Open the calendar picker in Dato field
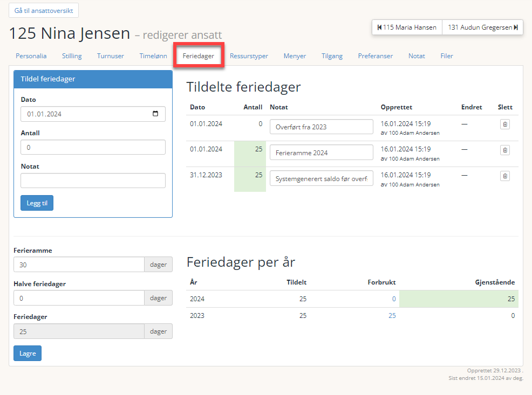532x395 pixels. 155,114
